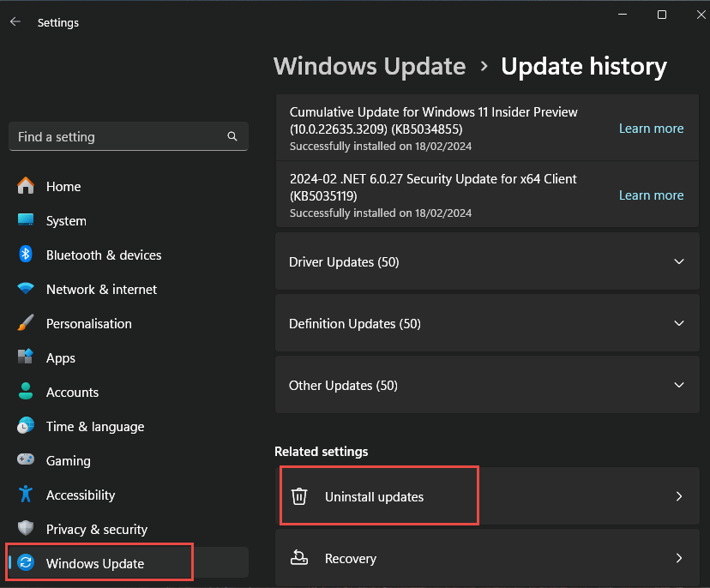
Task: Open Recovery arrow chevron
Action: coord(679,558)
